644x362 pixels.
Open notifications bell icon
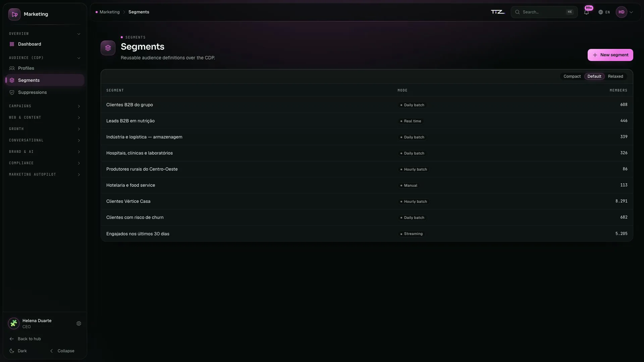click(586, 12)
